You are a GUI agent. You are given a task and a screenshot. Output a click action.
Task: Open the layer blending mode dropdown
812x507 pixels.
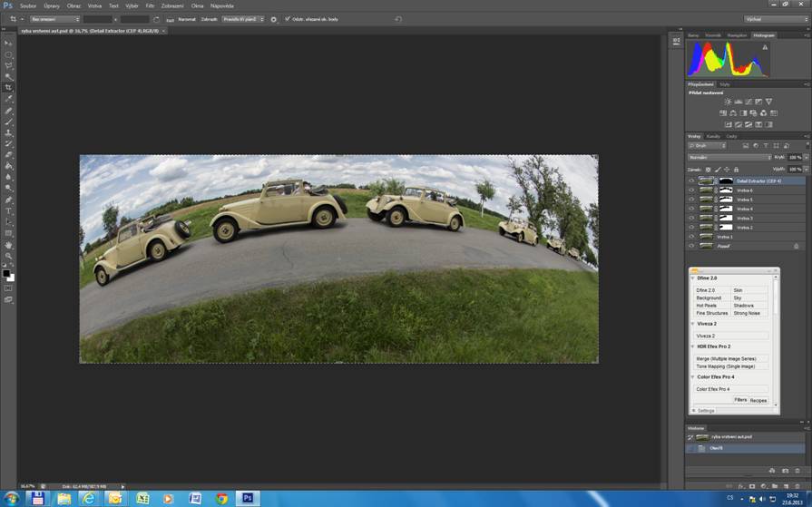[729, 157]
